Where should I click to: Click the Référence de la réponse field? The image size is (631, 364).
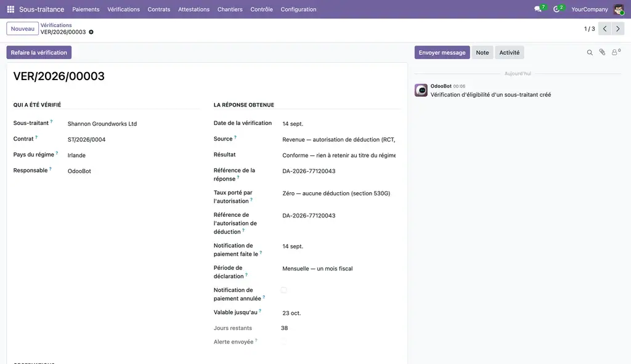(339, 171)
